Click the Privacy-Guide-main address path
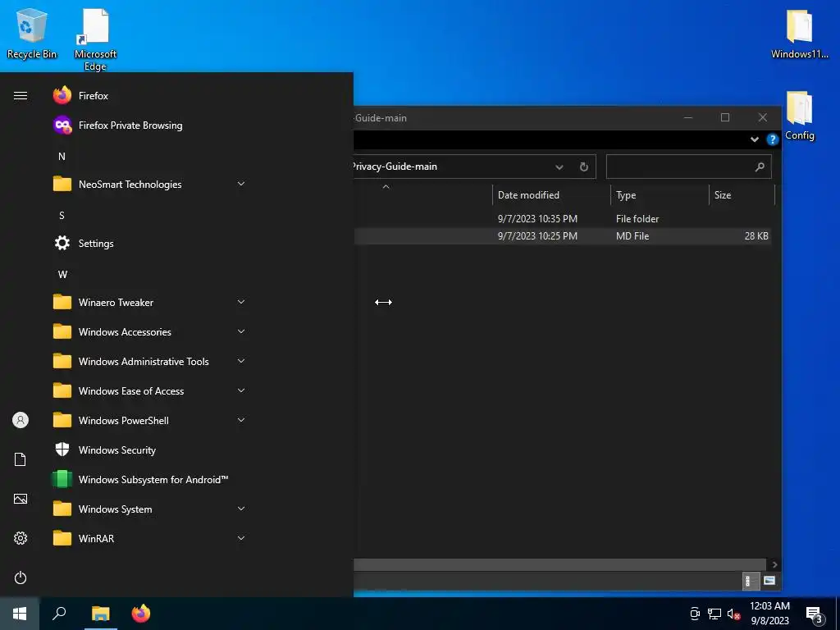840x630 pixels. tap(395, 167)
